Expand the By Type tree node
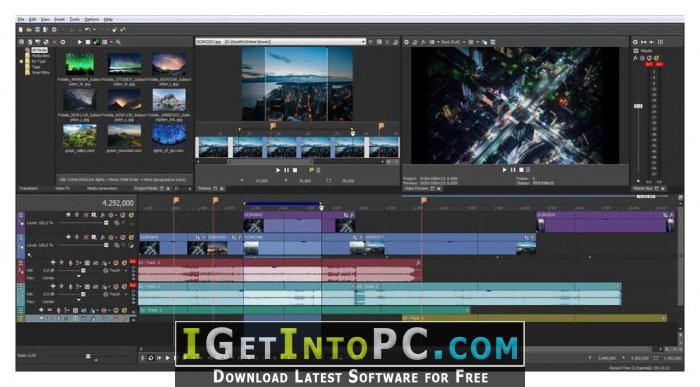Image resolution: width=700 pixels, height=387 pixels. (x=21, y=61)
